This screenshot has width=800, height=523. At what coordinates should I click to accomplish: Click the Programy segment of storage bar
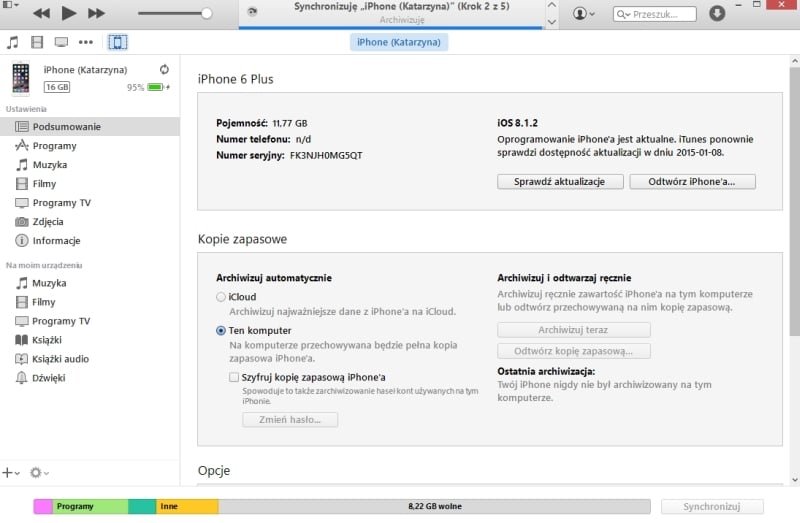pos(90,506)
